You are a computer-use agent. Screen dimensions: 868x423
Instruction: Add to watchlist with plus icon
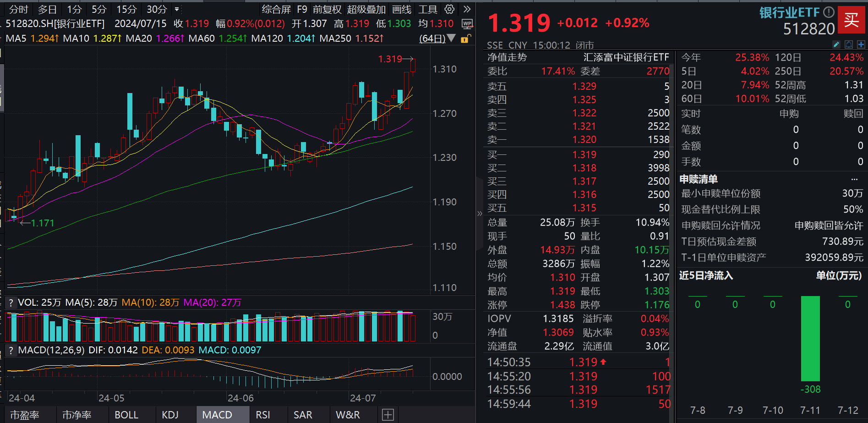tap(861, 44)
